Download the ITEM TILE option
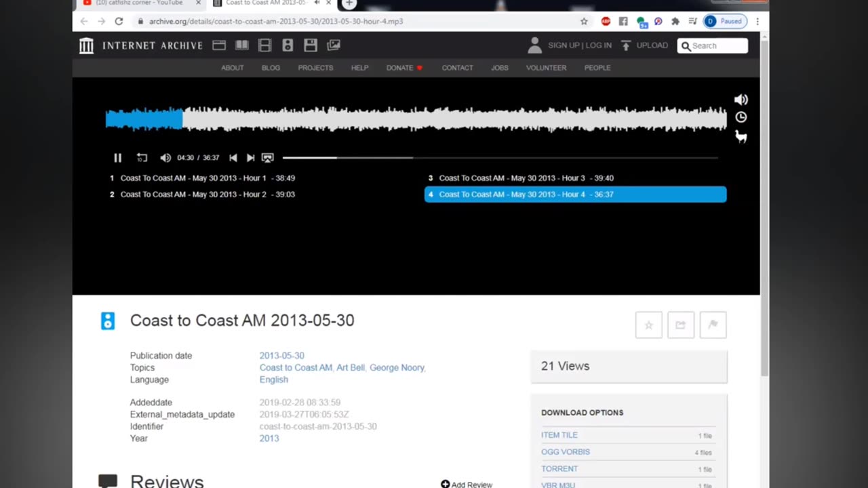This screenshot has height=488, width=868. pyautogui.click(x=559, y=435)
